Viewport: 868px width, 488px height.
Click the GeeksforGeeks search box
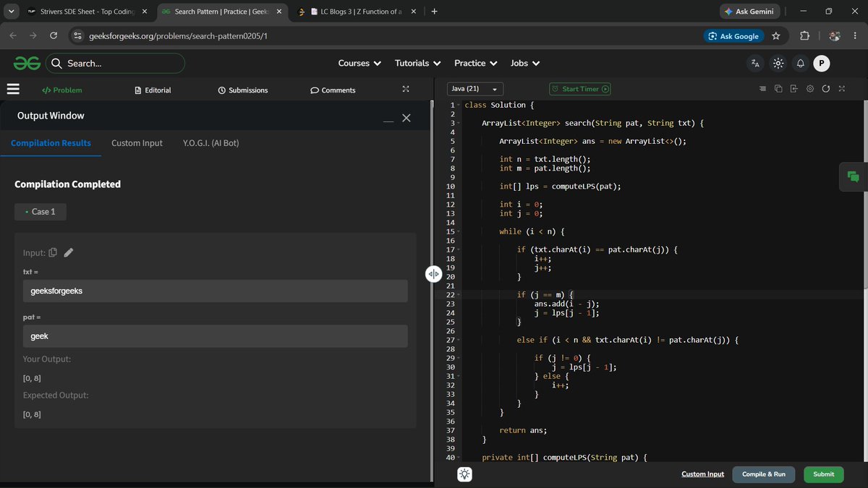coord(116,64)
